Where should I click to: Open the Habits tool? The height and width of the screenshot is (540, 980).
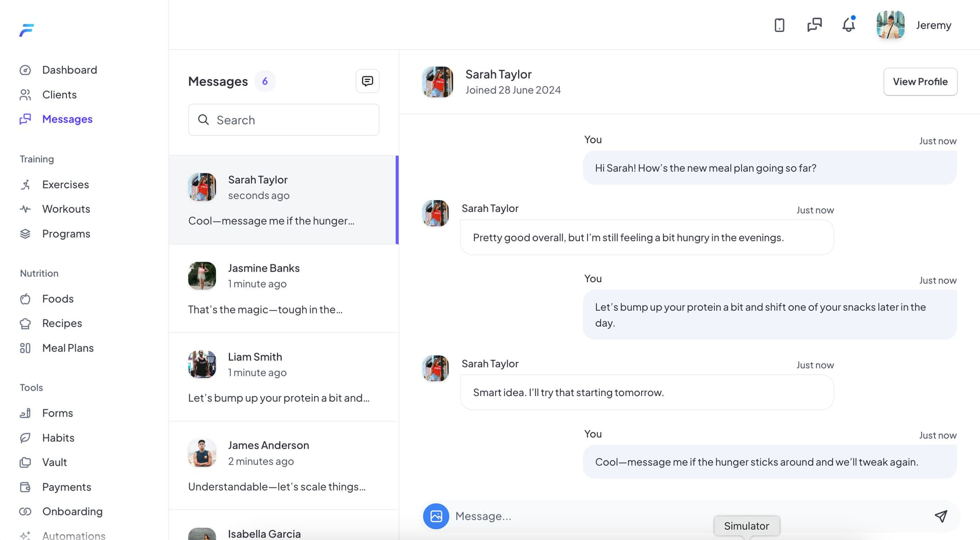point(58,437)
